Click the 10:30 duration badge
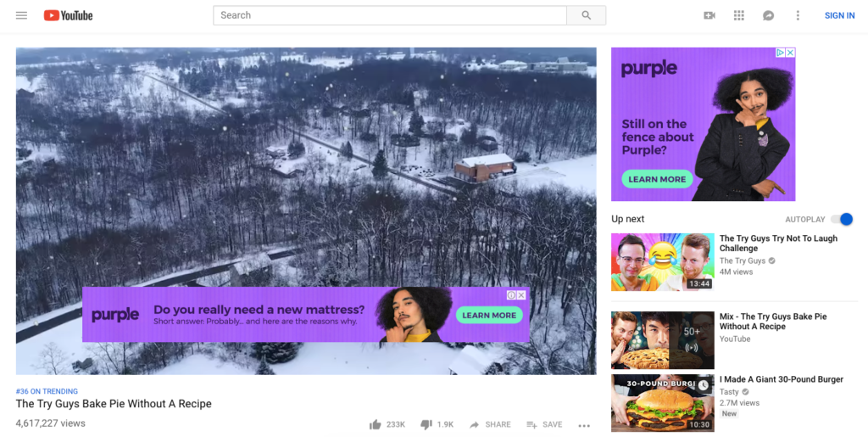The width and height of the screenshot is (868, 437). pyautogui.click(x=699, y=425)
